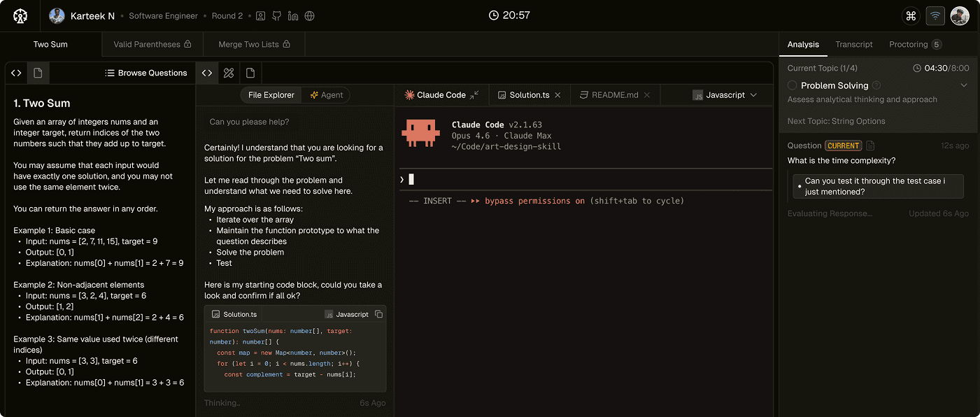The height and width of the screenshot is (417, 980).
Task: Click 'What is the time complexity?' question
Action: 841,161
